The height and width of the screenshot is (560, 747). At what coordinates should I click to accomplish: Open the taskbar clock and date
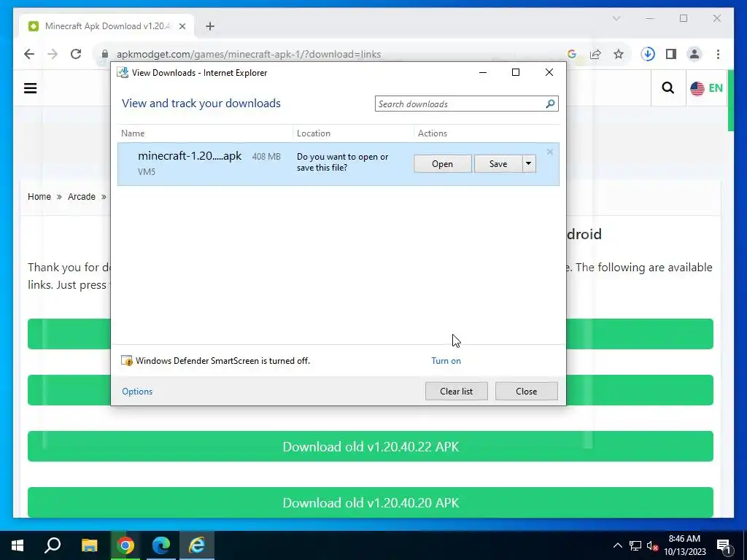pyautogui.click(x=684, y=545)
